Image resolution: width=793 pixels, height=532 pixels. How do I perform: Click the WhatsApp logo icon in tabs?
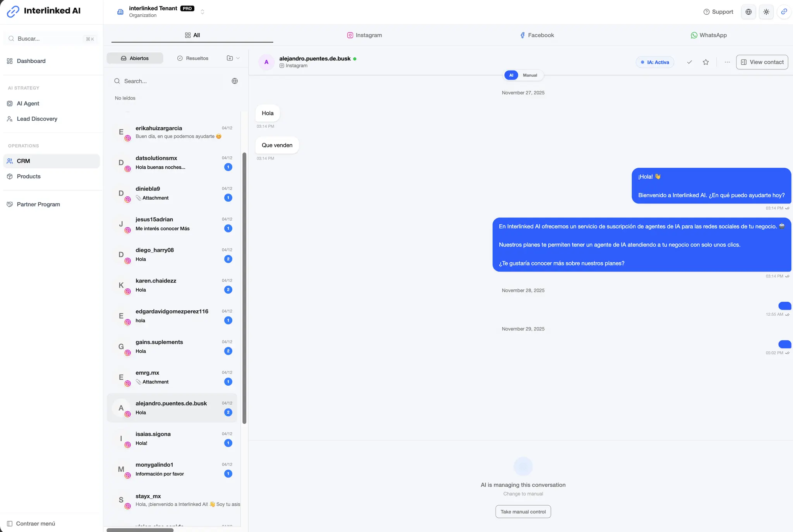point(694,35)
